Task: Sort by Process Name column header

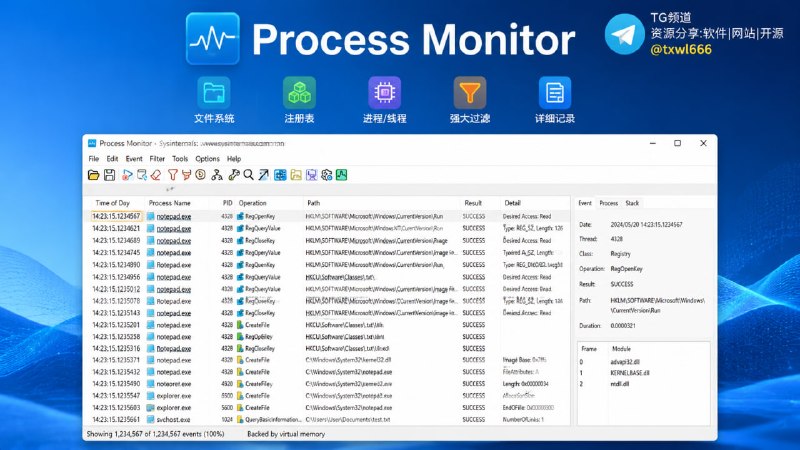Action: 169,203
